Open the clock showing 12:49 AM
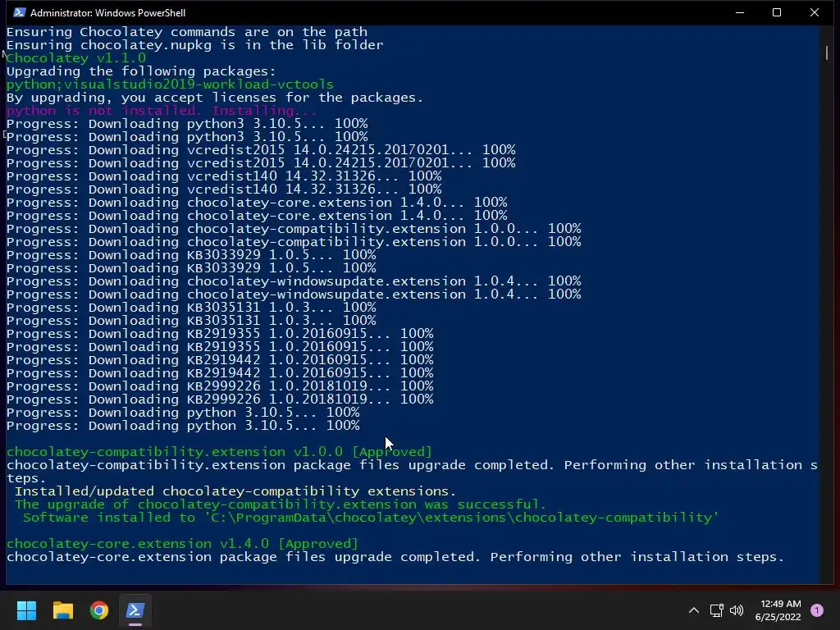The height and width of the screenshot is (630, 840). click(x=778, y=610)
